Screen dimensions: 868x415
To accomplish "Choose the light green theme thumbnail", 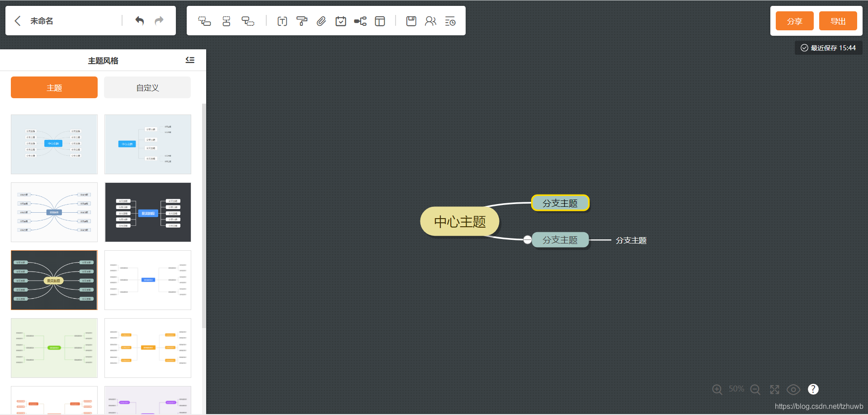I will pyautogui.click(x=54, y=348).
